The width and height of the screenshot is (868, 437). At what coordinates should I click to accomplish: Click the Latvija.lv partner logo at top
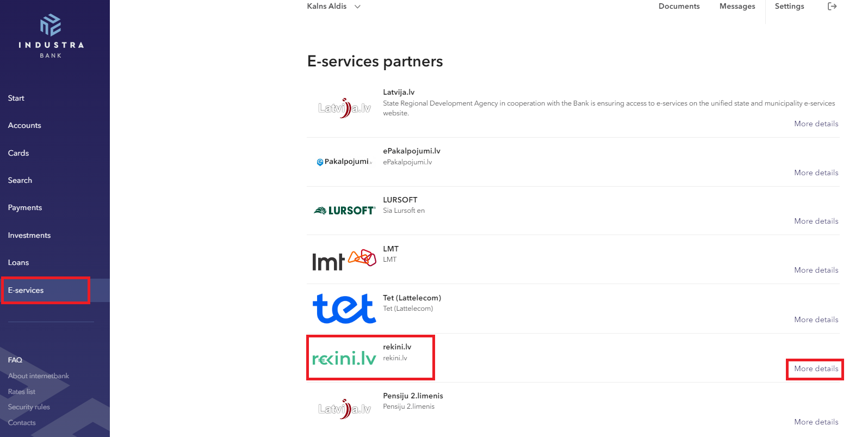[345, 108]
